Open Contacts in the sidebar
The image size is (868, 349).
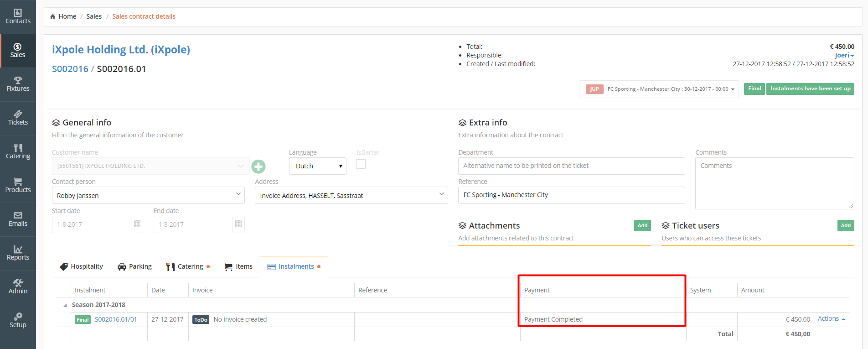click(x=18, y=17)
